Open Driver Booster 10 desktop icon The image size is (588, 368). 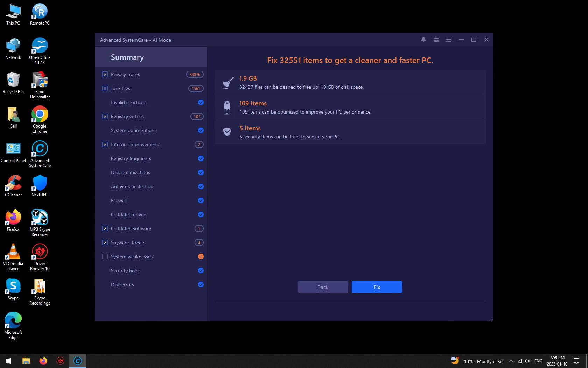click(40, 258)
